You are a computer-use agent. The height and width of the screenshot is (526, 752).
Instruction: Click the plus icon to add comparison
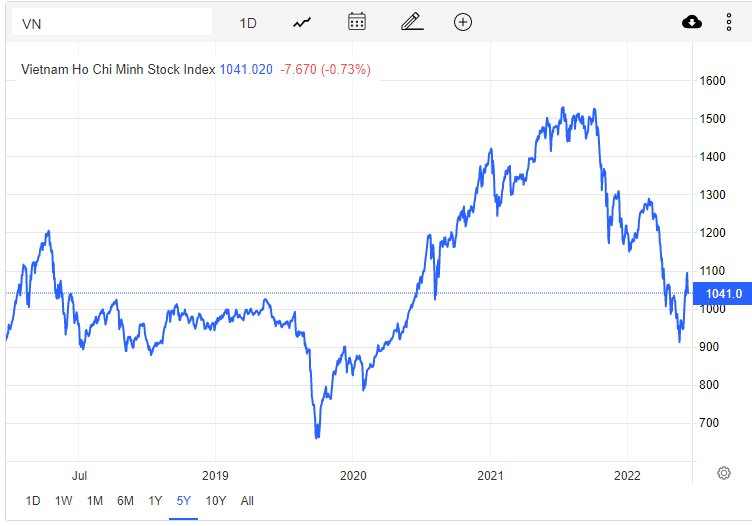click(462, 22)
